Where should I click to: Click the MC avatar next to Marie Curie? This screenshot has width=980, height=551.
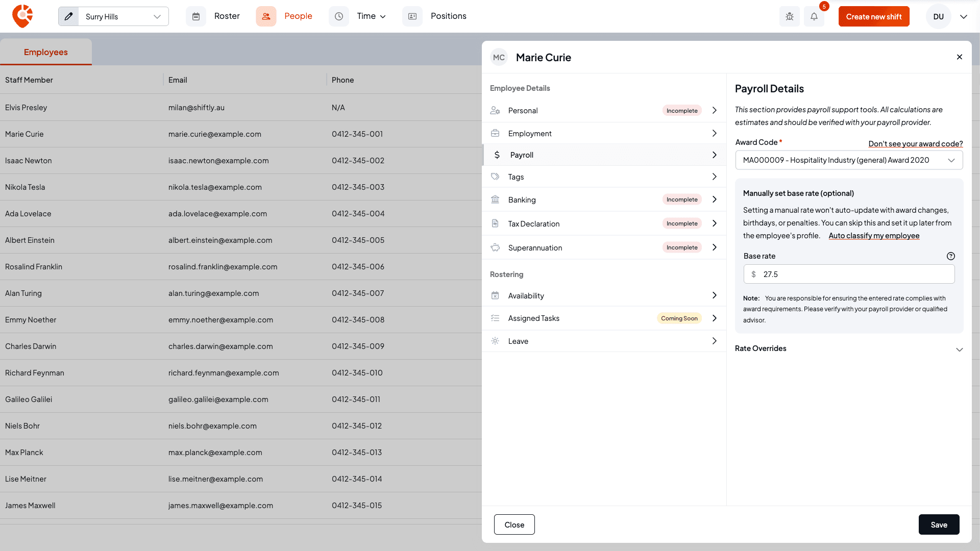[499, 58]
